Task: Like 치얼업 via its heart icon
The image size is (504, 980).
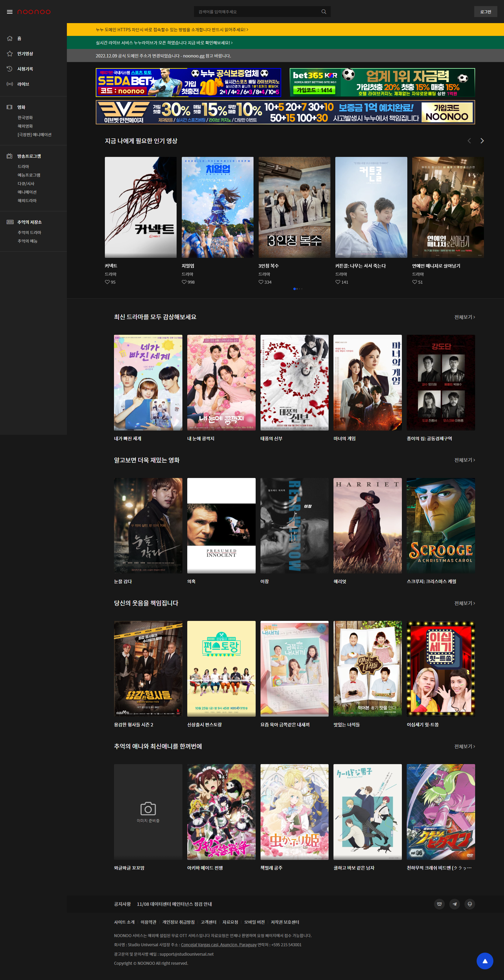Action: click(x=184, y=282)
